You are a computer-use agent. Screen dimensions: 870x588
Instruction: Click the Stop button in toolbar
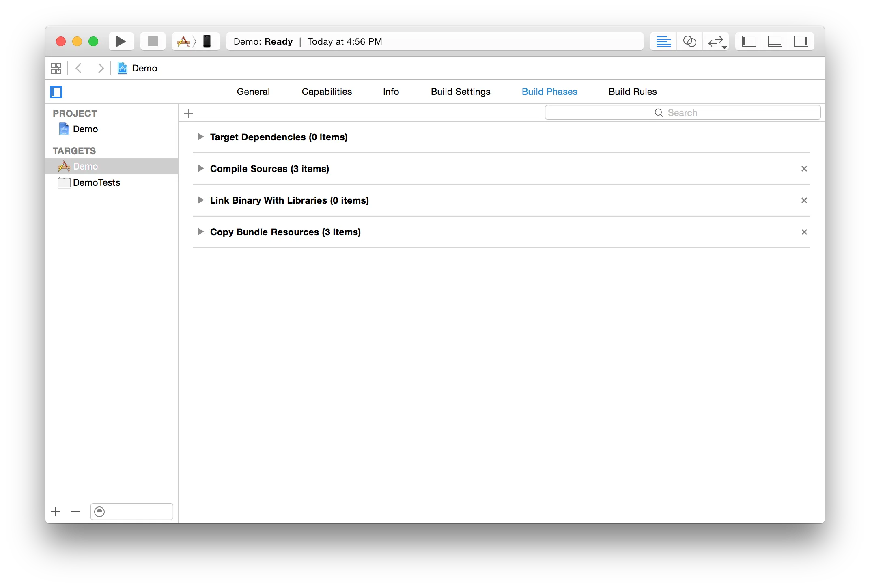point(153,41)
